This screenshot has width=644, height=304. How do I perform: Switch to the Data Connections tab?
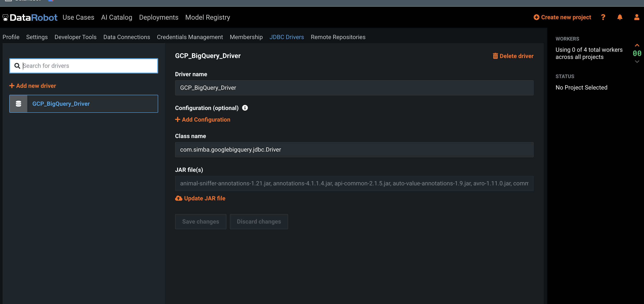click(126, 37)
